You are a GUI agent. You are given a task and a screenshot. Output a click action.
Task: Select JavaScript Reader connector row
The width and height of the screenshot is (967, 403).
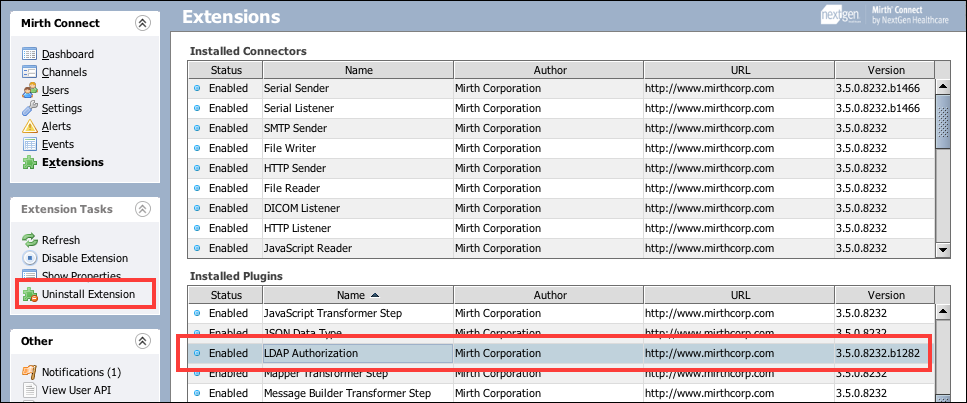tap(562, 248)
